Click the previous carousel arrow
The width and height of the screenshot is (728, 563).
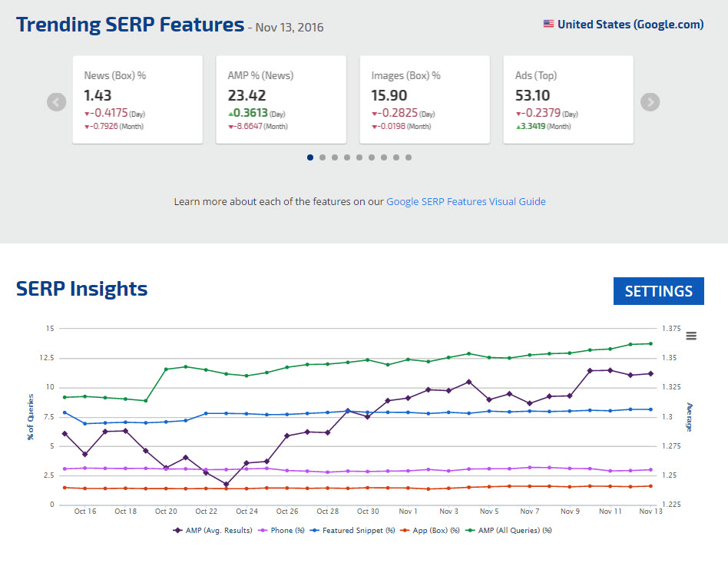point(56,102)
